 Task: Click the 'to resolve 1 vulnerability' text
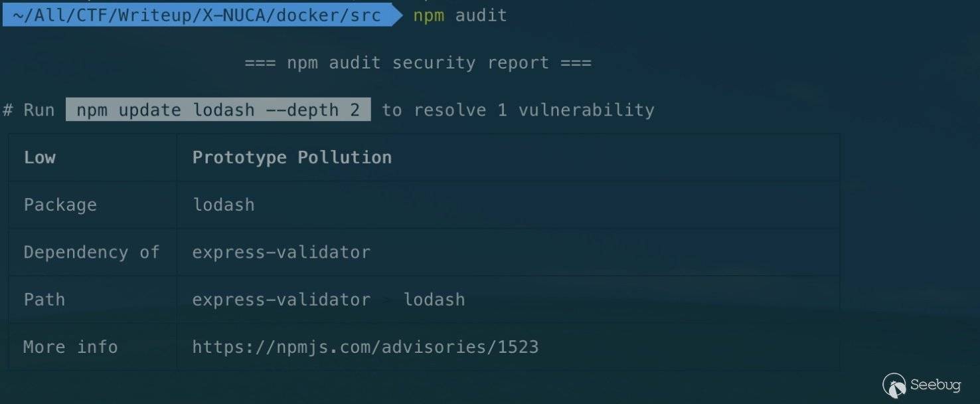518,110
